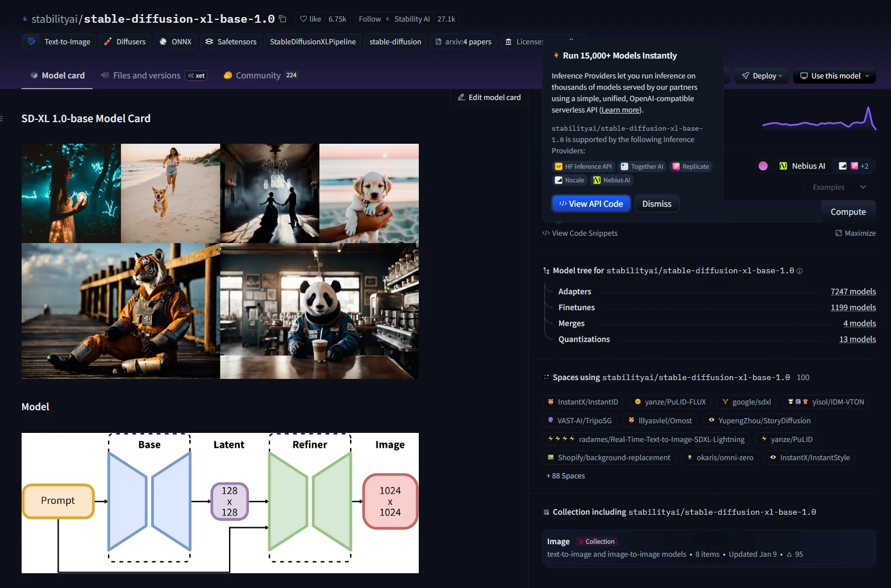Choose Nebius AI in the inference widget
The width and height of the screenshot is (891, 588).
802,166
